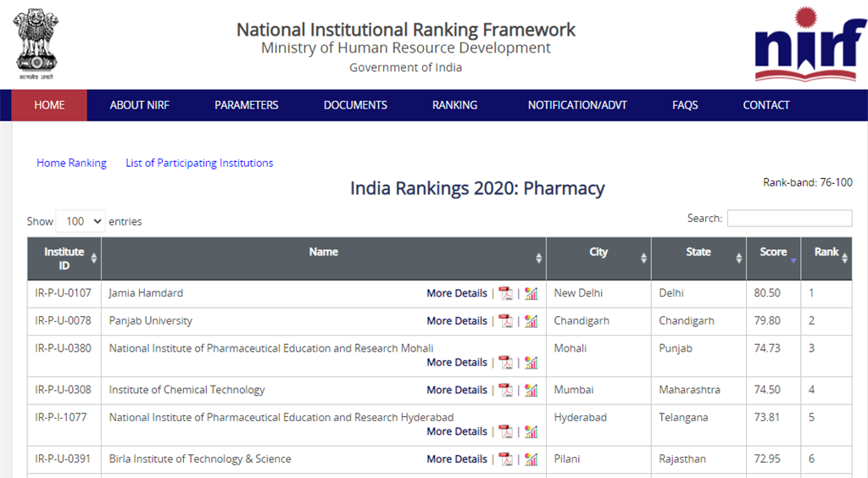868x478 pixels.
Task: Open the PARAMETERS menu
Action: 246,105
